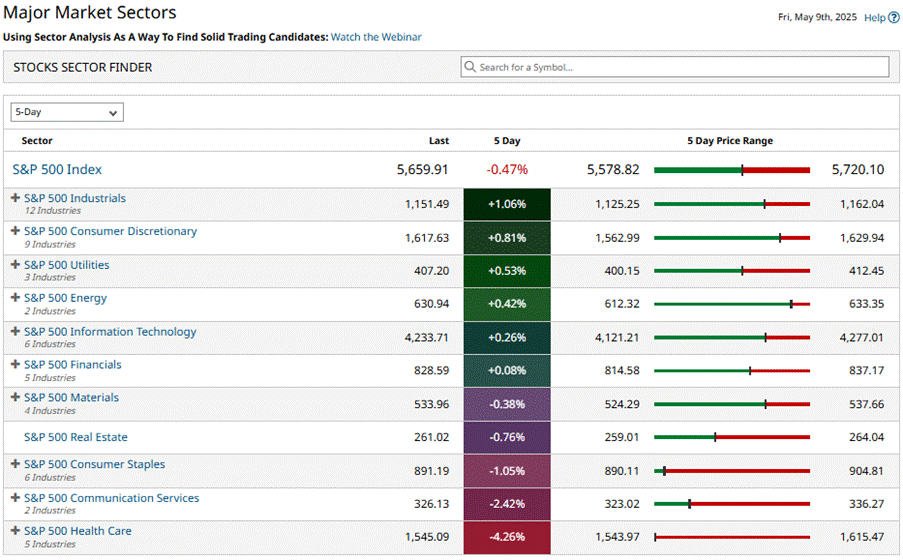Open S&P 500 Consumer Staples link

click(x=94, y=464)
